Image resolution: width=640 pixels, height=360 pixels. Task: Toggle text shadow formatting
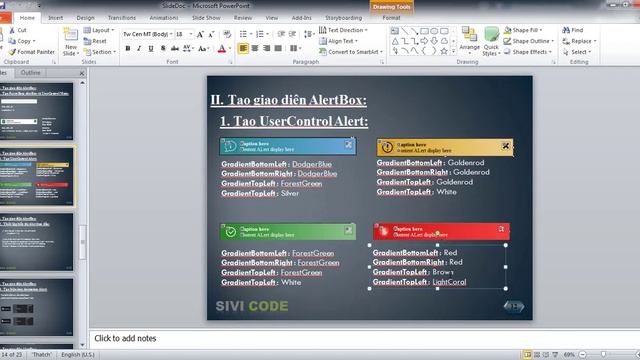coord(163,49)
